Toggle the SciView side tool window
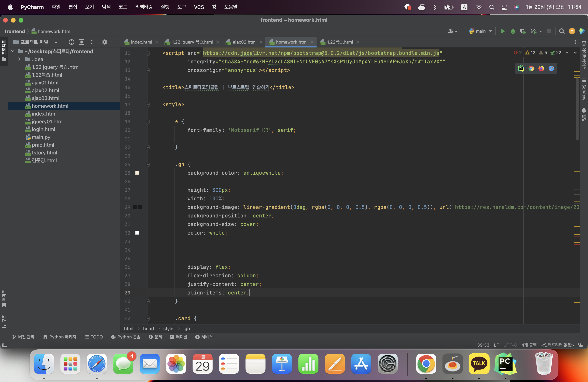The image size is (588, 382). tap(584, 89)
